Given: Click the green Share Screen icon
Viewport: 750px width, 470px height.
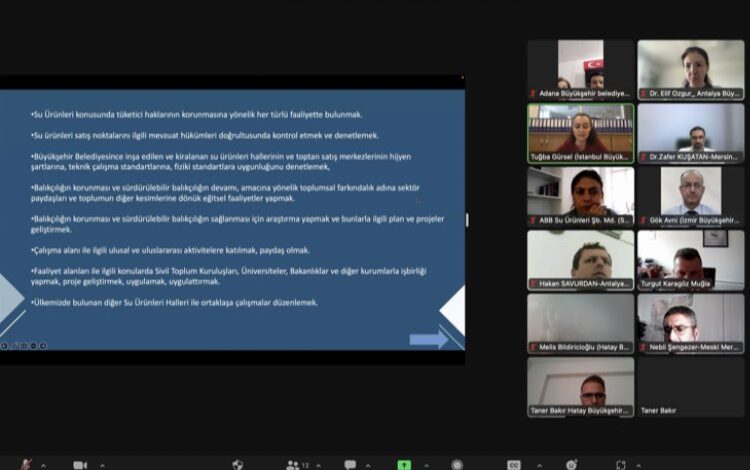Looking at the screenshot, I should point(404,464).
